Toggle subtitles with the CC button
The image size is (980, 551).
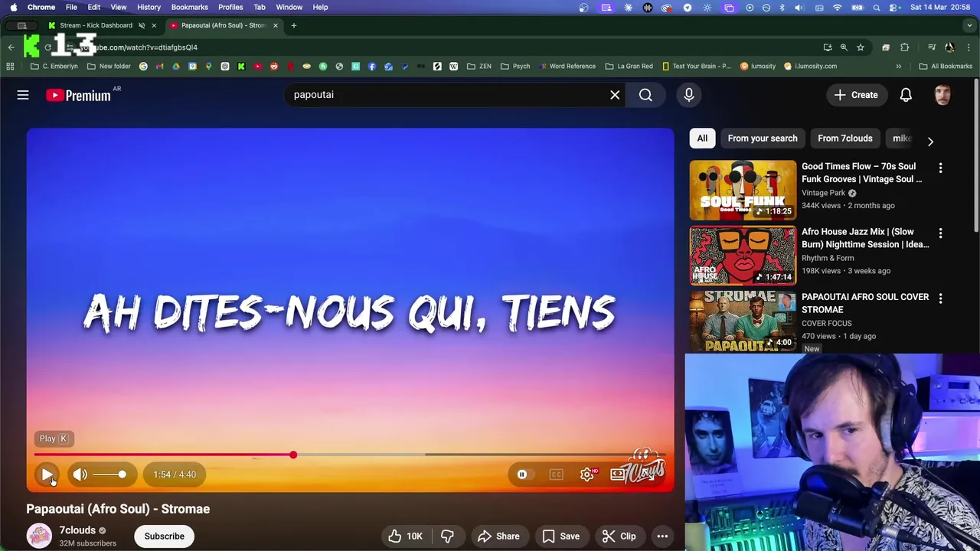tap(557, 474)
